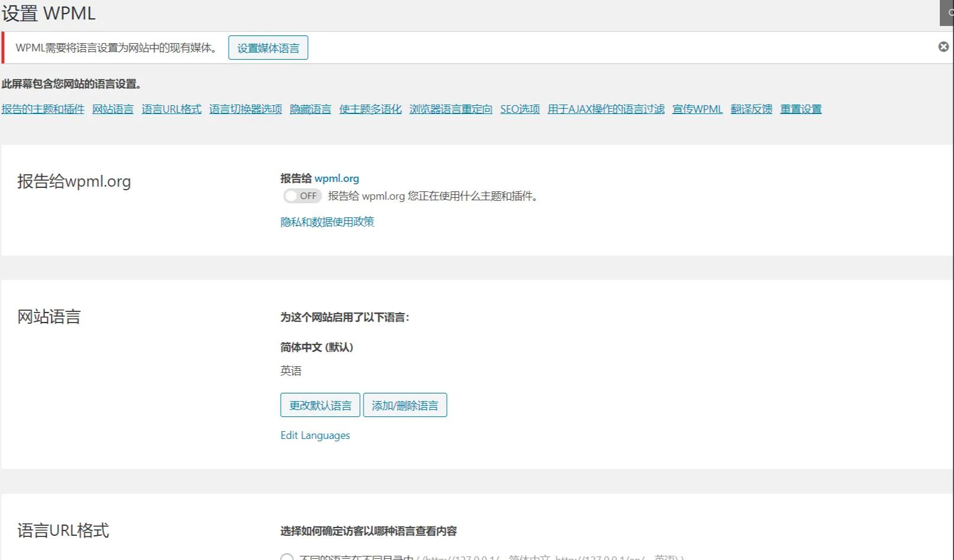Toggle the 报告给 wpml.org OFF switch

tap(302, 196)
